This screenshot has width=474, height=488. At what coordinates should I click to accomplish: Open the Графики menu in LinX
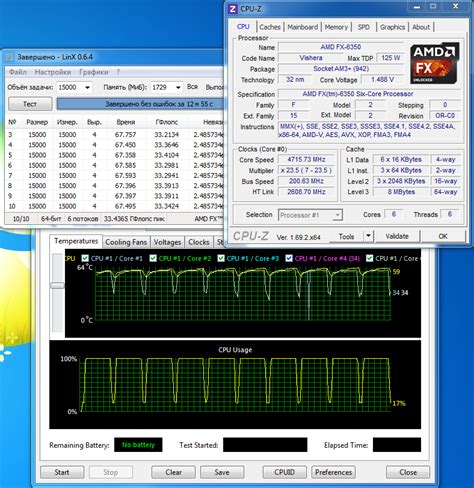(94, 72)
